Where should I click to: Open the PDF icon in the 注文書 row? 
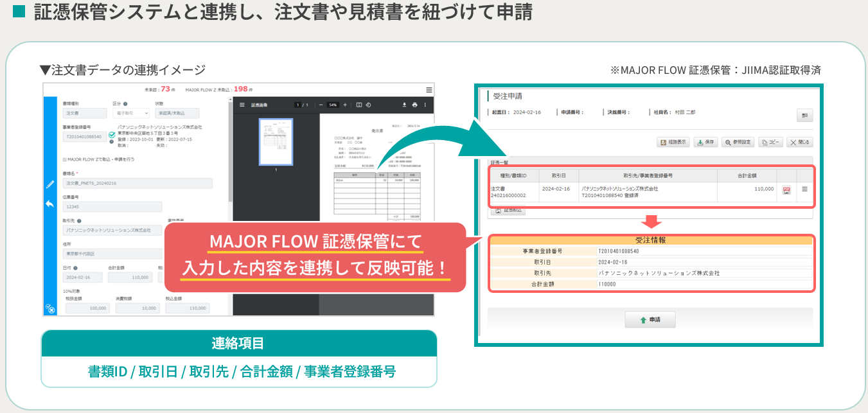pyautogui.click(x=786, y=190)
